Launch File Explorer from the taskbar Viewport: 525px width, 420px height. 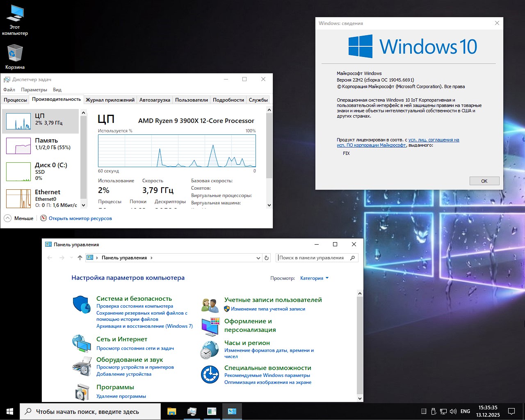point(171,411)
